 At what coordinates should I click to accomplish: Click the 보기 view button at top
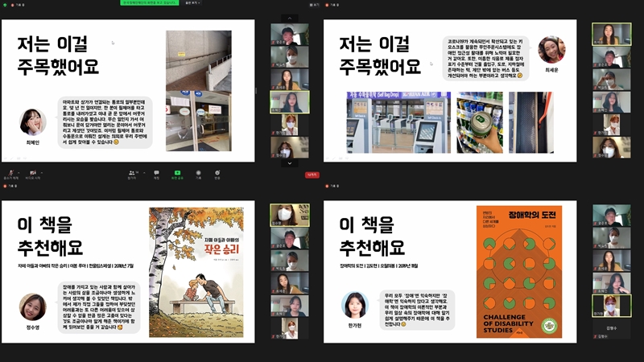tap(314, 5)
